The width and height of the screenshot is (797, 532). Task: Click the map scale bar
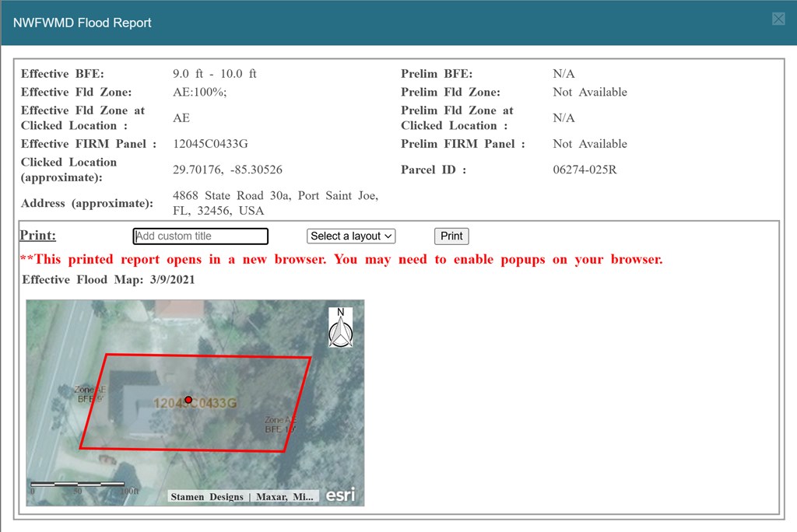pos(78,487)
